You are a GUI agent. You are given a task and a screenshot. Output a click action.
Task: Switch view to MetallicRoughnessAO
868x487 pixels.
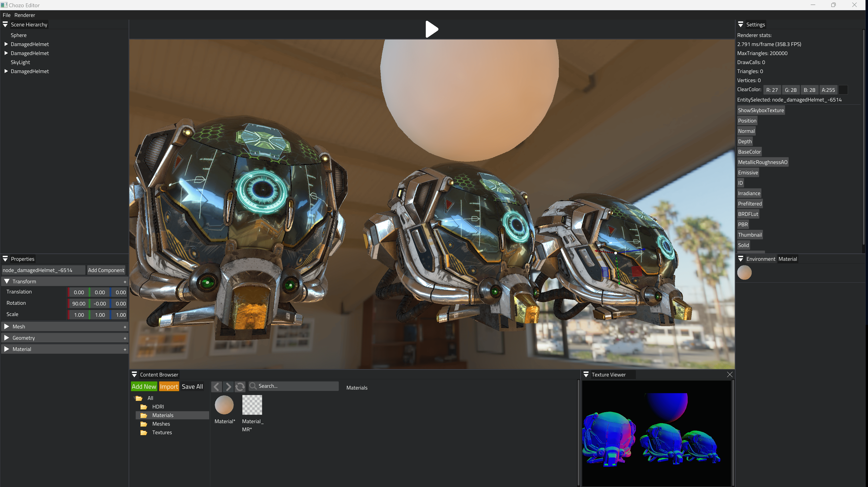coord(762,162)
